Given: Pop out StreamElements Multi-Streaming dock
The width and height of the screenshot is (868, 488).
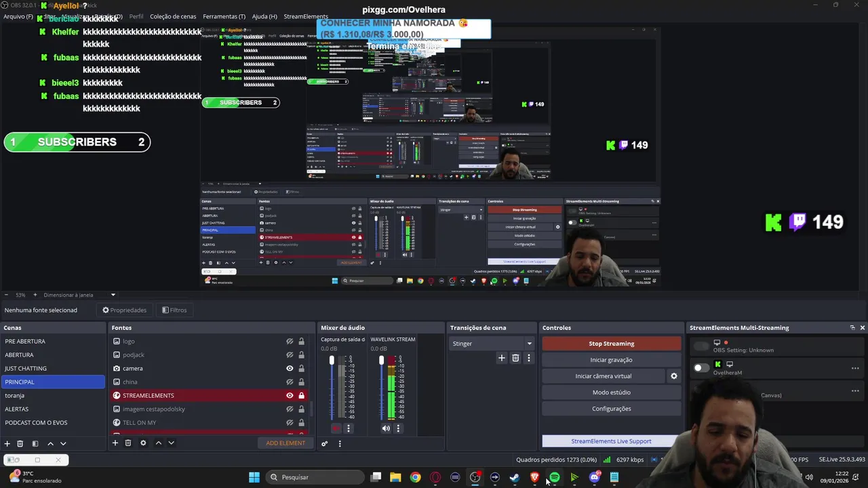Looking at the screenshot, I should [852, 327].
